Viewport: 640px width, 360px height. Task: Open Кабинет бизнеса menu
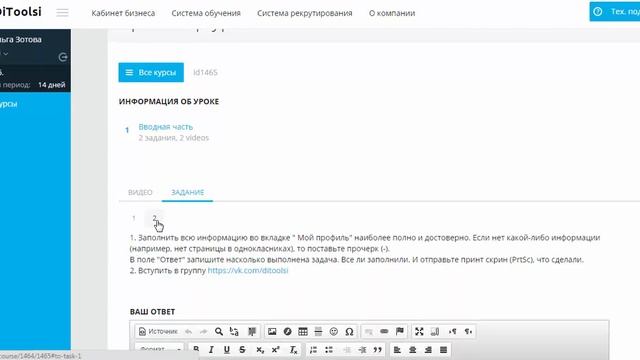point(123,13)
